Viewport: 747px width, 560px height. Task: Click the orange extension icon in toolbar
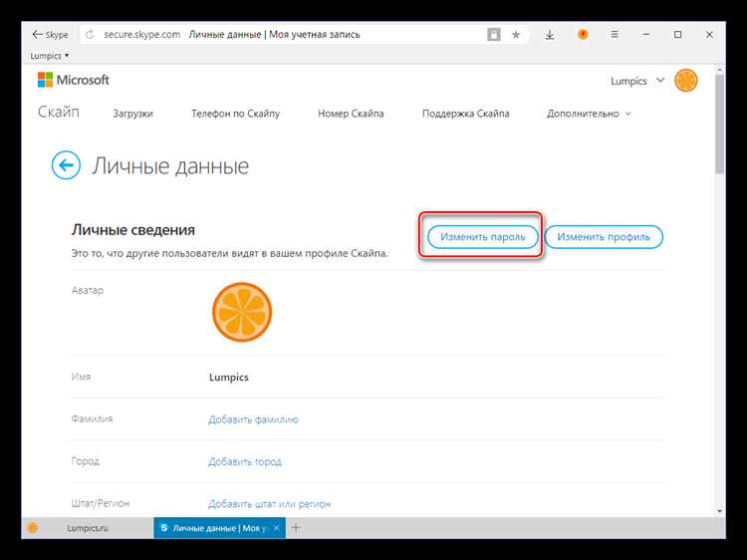coord(583,34)
